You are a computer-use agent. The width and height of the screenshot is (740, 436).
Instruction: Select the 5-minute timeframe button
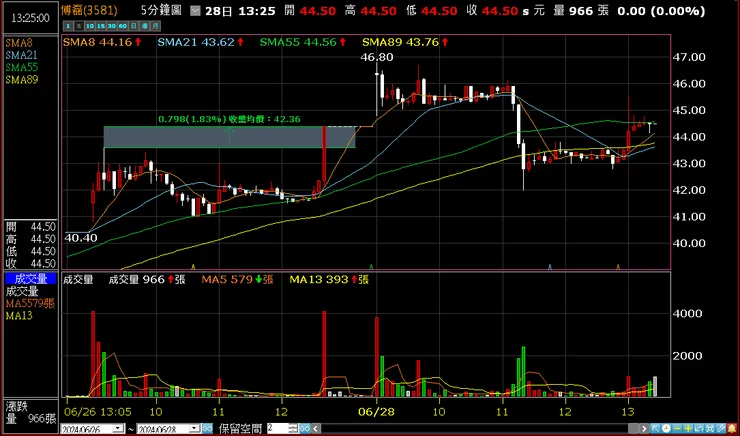tap(79, 26)
